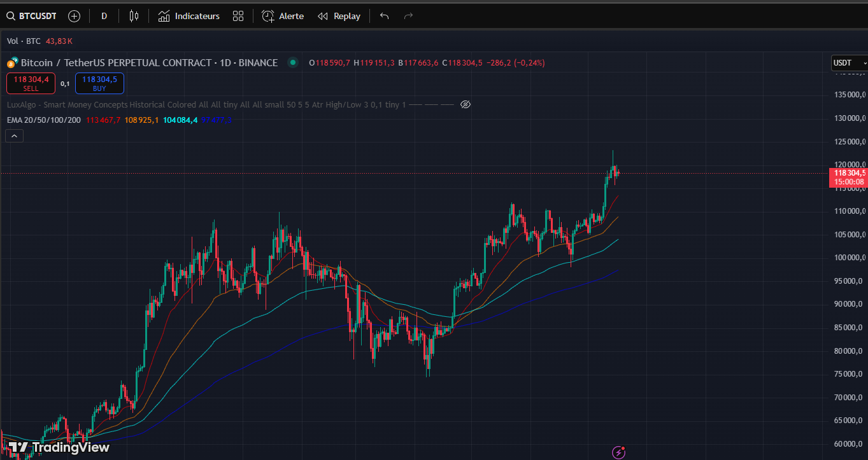The width and height of the screenshot is (868, 460).
Task: Open the indicator templates grid icon
Action: (238, 16)
